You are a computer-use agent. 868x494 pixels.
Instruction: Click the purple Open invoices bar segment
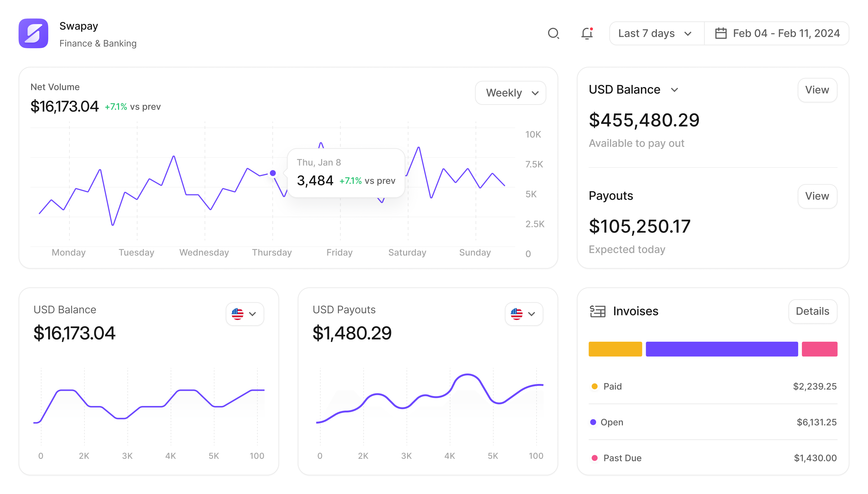point(722,349)
